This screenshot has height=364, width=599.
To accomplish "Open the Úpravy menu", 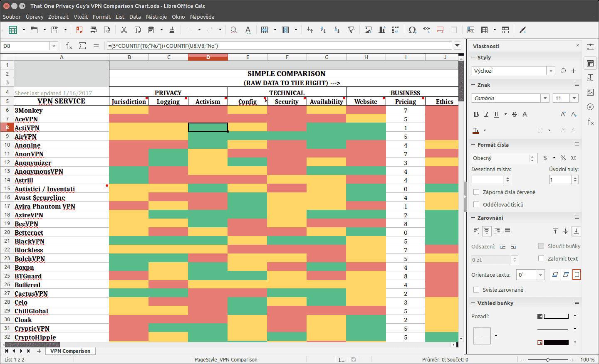I will coord(35,17).
